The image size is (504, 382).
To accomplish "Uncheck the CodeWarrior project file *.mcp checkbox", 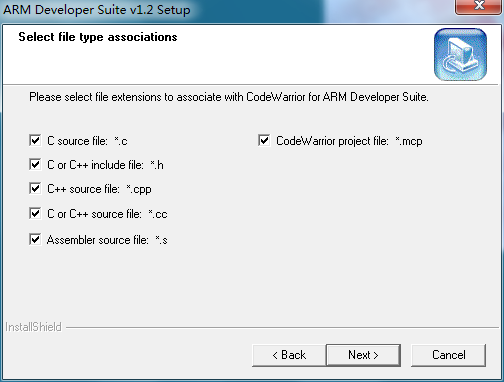I will 264,140.
